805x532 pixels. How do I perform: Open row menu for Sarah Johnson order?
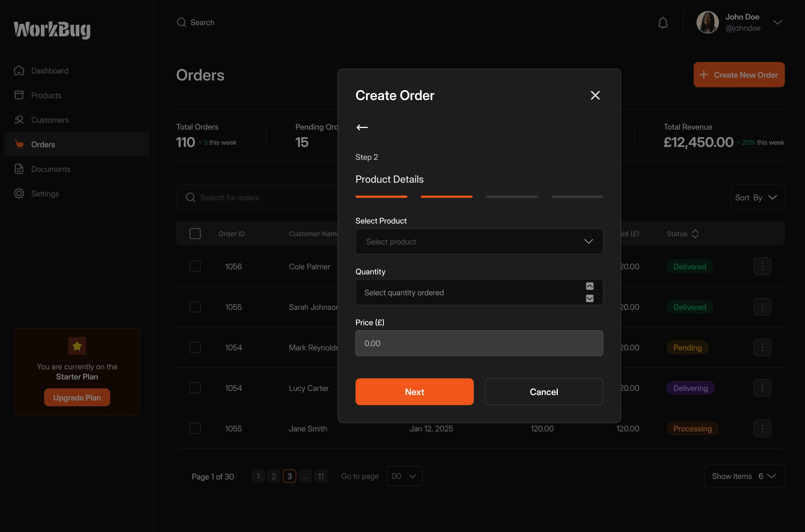tap(762, 307)
